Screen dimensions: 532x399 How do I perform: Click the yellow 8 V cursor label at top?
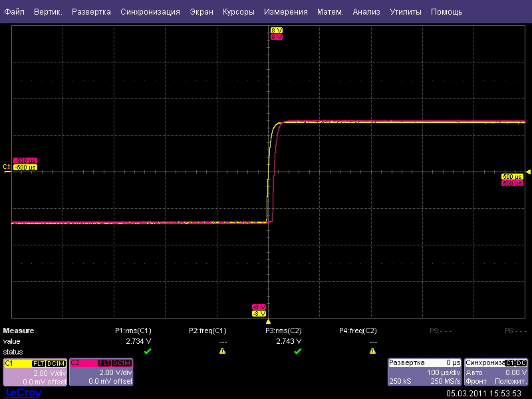point(277,31)
